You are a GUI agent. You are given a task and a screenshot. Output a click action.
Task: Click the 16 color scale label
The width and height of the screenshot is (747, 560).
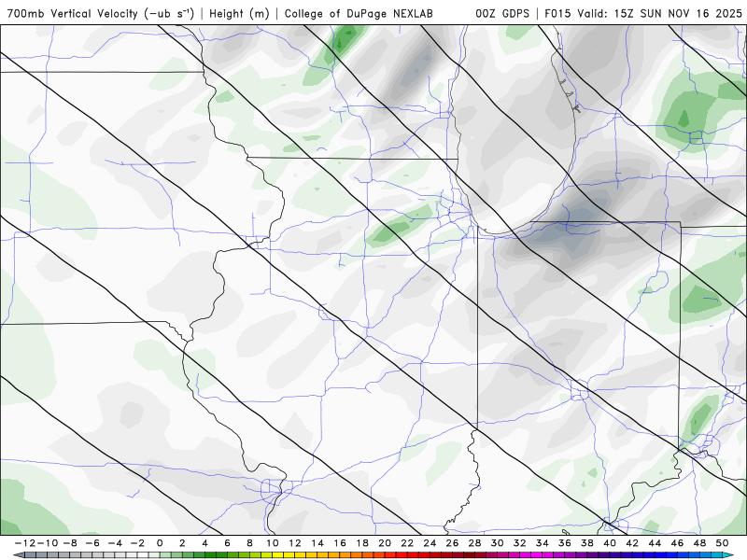click(340, 543)
